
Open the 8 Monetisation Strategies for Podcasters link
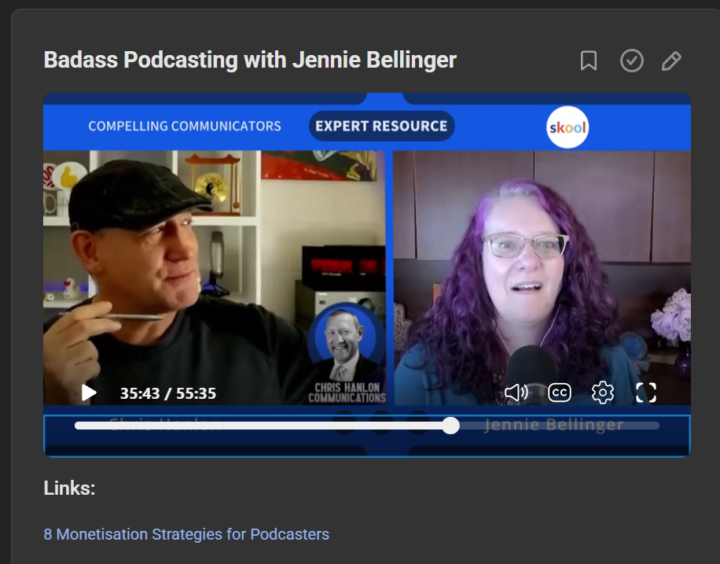(186, 534)
